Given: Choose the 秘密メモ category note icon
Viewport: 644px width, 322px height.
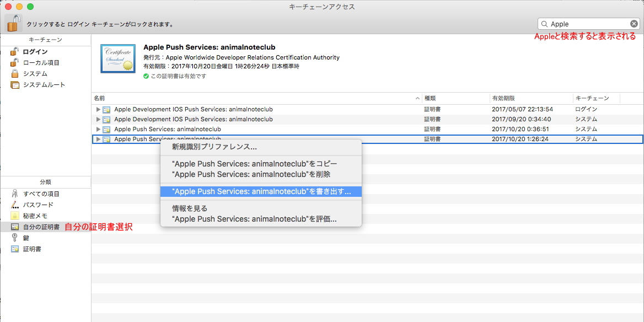Looking at the screenshot, I should 15,216.
